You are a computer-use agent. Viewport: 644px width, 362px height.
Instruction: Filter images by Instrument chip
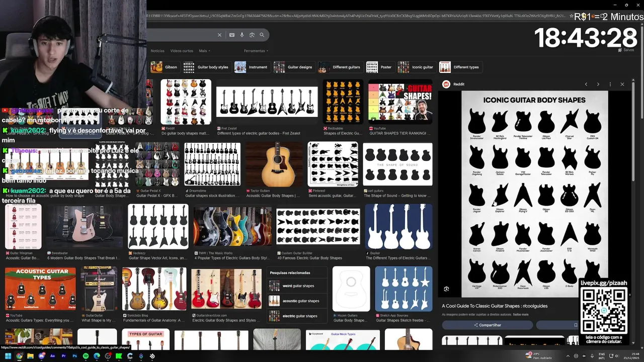point(252,67)
